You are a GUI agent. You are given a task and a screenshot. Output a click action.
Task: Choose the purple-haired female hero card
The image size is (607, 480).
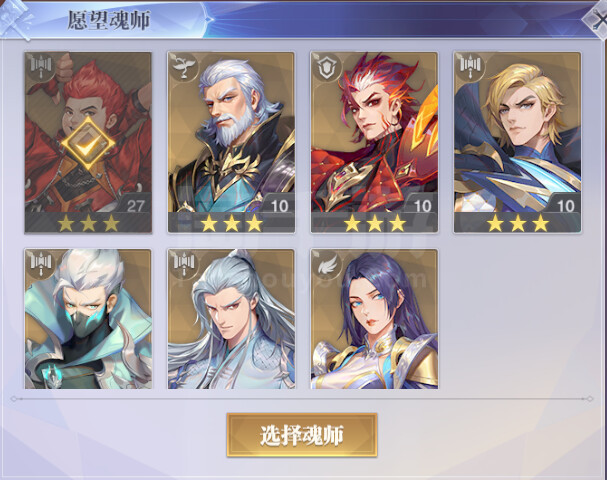click(374, 319)
